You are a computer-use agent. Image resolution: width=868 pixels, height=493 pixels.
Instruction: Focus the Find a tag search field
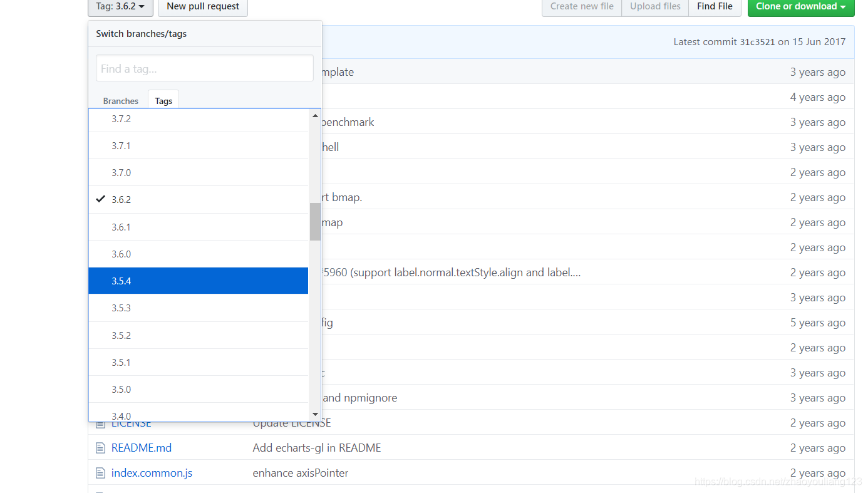tap(205, 68)
